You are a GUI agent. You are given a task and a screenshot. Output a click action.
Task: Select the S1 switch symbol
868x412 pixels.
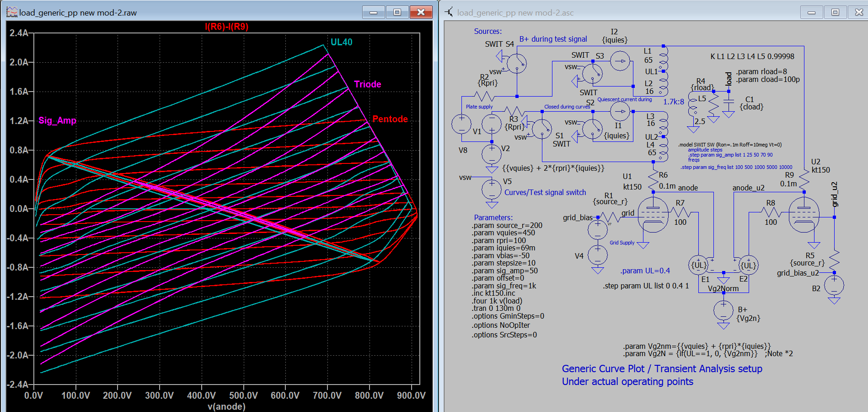(x=542, y=129)
